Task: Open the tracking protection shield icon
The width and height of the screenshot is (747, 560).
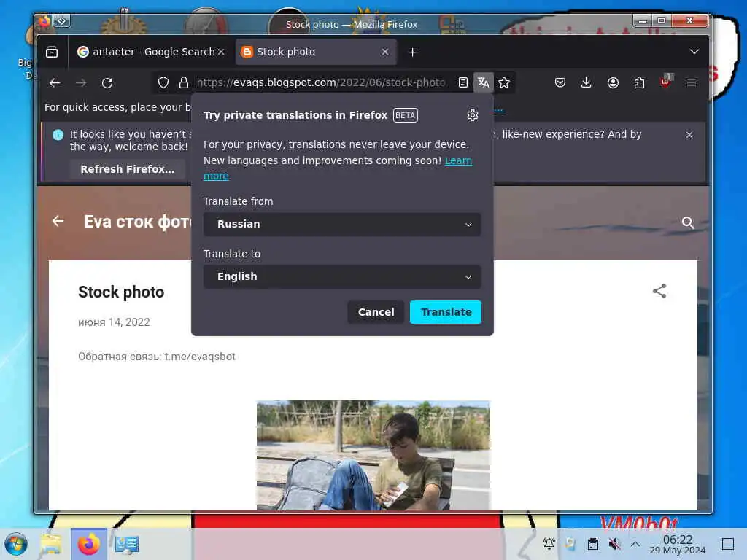Action: pos(163,83)
